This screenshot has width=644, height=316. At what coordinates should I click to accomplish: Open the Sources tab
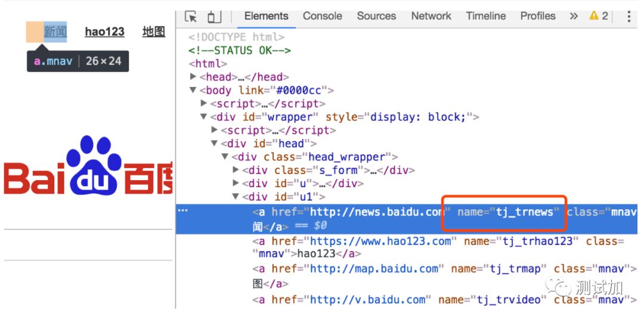(x=376, y=16)
